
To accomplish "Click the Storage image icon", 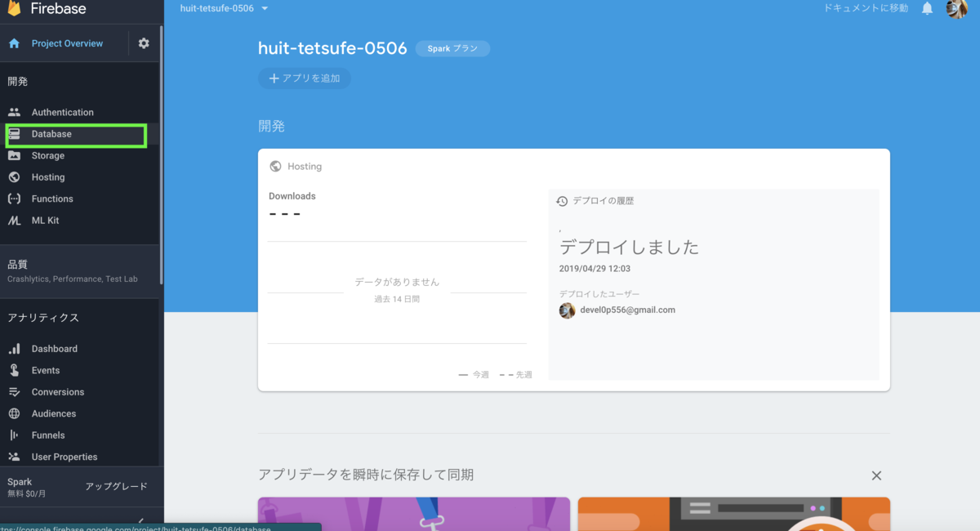I will 14,155.
